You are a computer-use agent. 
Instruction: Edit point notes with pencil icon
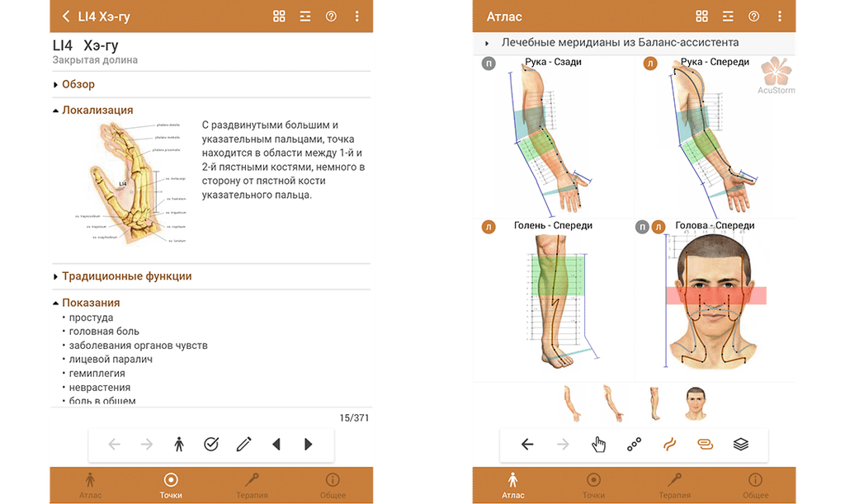click(x=243, y=445)
